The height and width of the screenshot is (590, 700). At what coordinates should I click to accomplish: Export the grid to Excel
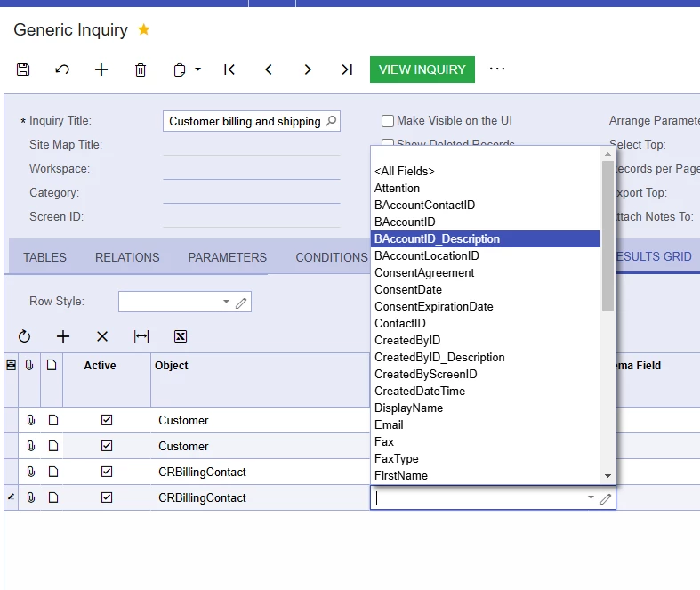[x=181, y=336]
